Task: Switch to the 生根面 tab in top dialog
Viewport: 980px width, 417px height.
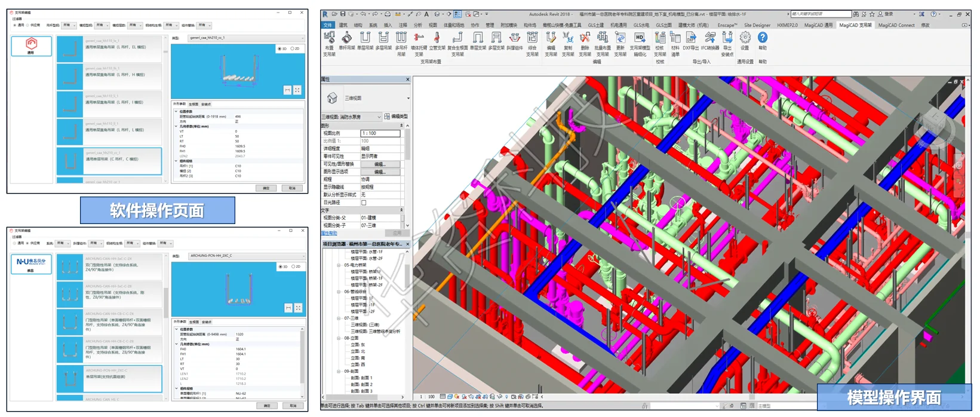Action: click(x=193, y=104)
